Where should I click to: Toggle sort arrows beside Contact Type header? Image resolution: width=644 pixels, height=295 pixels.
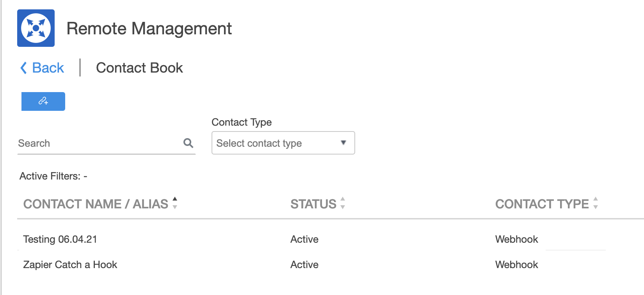point(596,203)
